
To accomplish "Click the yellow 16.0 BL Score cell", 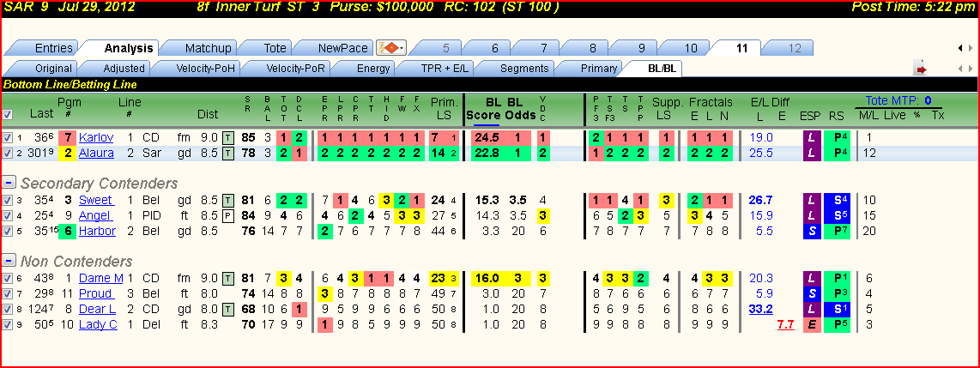I will 486,278.
